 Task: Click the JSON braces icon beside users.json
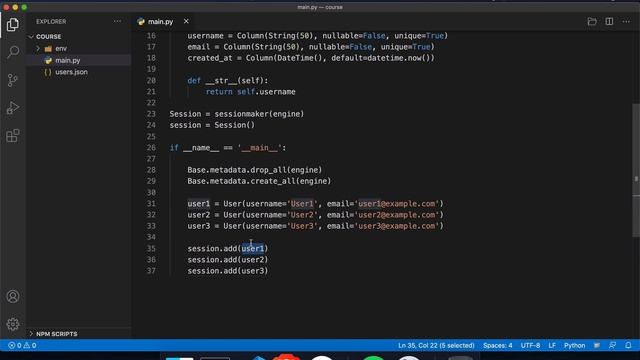click(48, 72)
